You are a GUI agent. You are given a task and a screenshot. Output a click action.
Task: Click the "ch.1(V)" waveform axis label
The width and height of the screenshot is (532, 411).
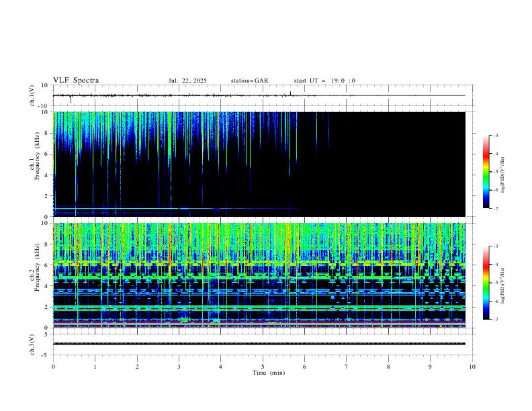pos(32,95)
